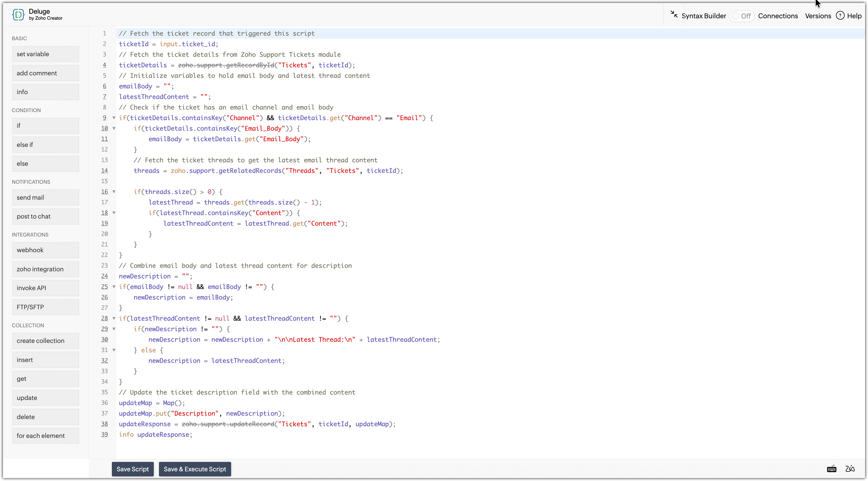This screenshot has width=868, height=481.
Task: Select the 'webhook' integration block
Action: [45, 250]
